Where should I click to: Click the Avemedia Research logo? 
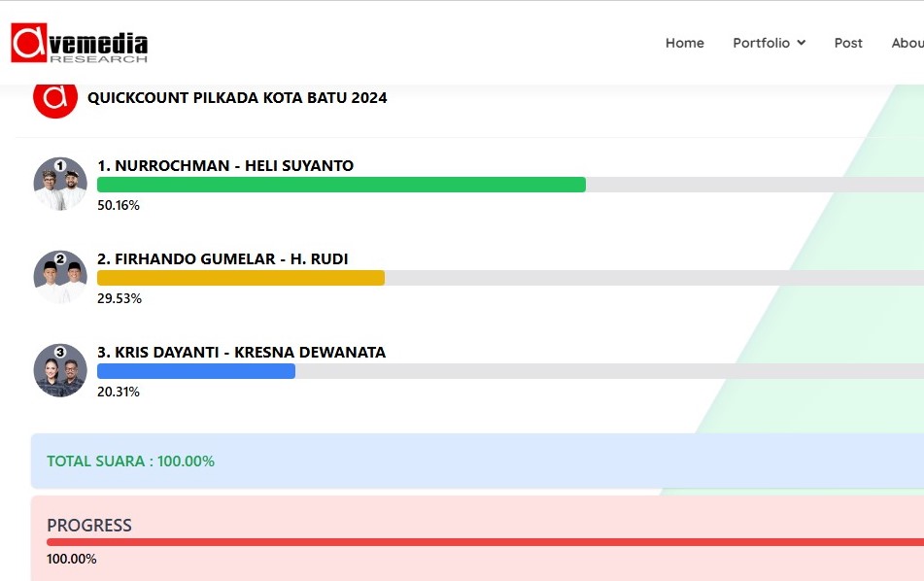pyautogui.click(x=79, y=43)
